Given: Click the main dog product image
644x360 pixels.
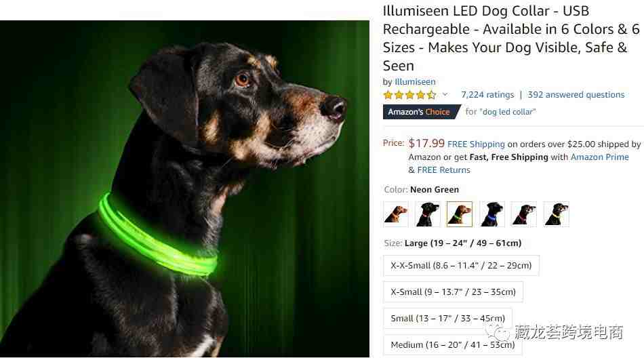Looking at the screenshot, I should tap(184, 188).
